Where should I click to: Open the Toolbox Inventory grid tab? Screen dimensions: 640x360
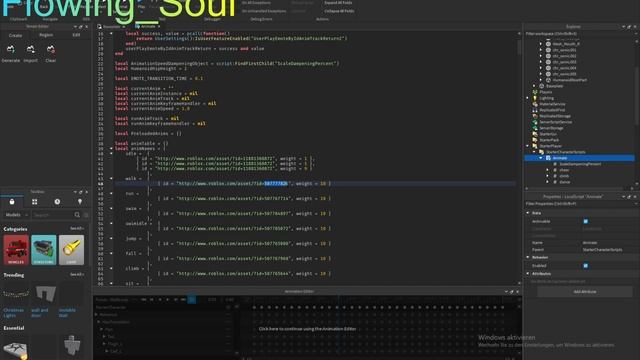[x=35, y=202]
